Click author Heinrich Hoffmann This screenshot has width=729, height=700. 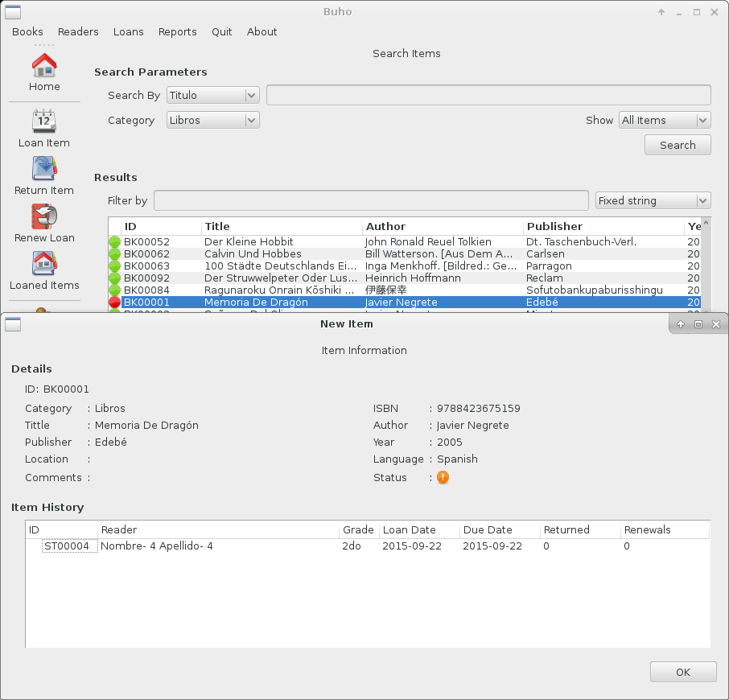[x=413, y=278]
